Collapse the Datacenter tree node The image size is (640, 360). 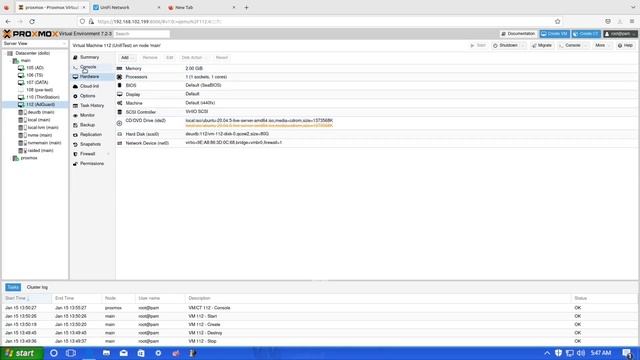4,53
